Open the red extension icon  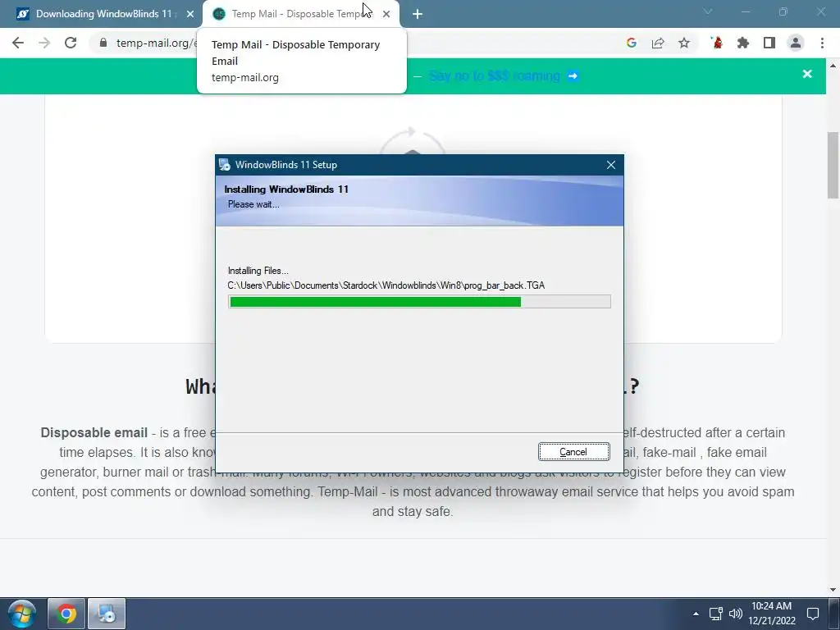tap(717, 43)
